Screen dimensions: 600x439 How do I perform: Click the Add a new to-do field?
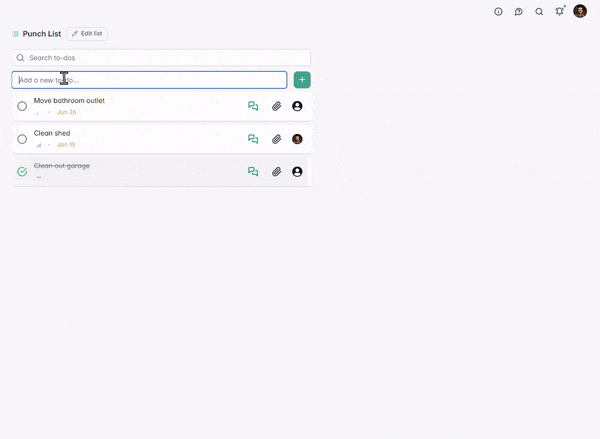point(149,80)
